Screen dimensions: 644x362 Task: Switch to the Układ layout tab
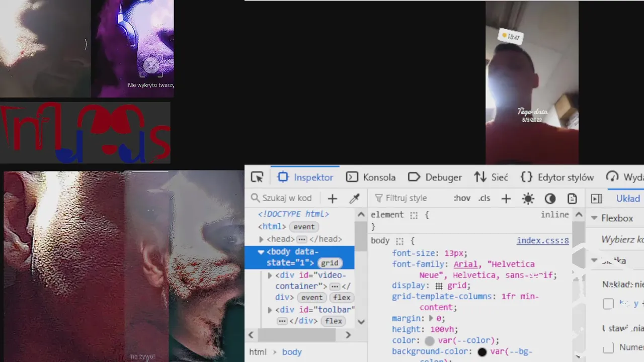(x=628, y=199)
